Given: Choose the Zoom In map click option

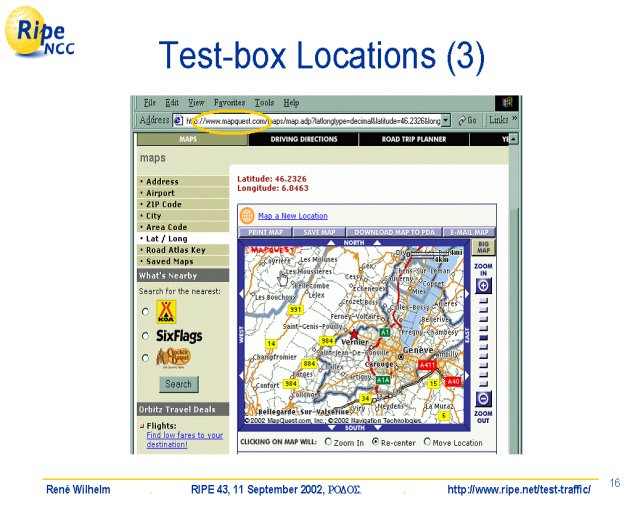Looking at the screenshot, I should (328, 442).
